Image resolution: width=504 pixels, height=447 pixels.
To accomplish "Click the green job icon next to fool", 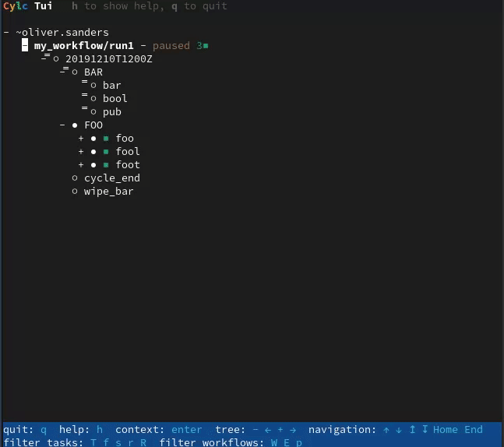I will (106, 152).
